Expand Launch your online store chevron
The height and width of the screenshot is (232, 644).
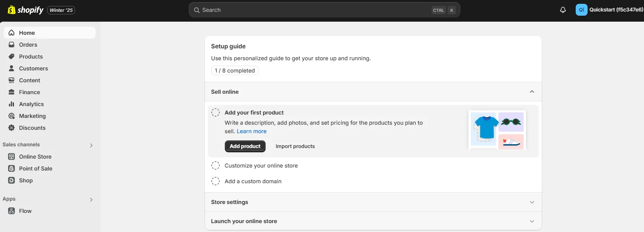click(532, 221)
